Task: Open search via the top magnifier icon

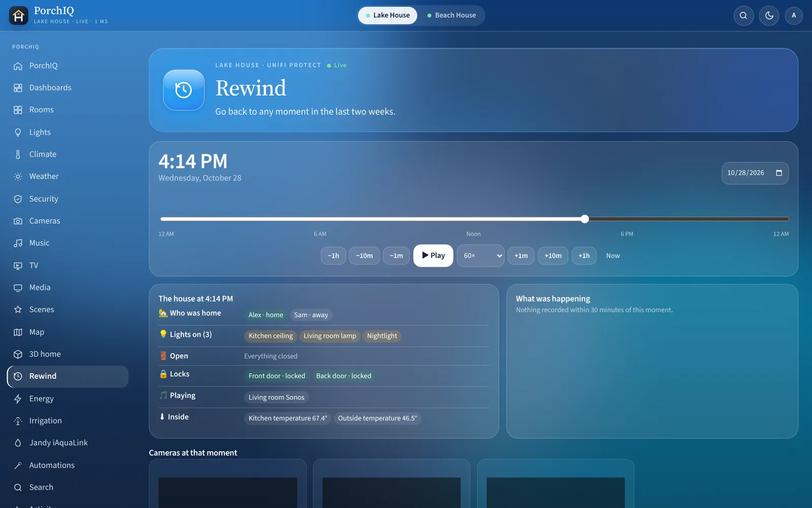Action: [x=743, y=15]
